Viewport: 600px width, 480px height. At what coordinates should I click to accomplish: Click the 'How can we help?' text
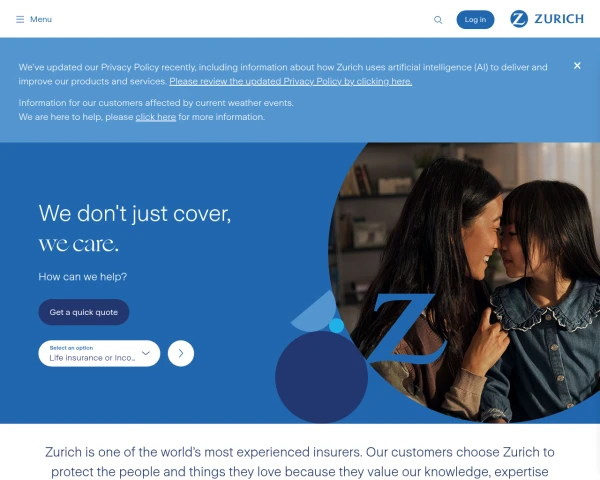coord(83,277)
